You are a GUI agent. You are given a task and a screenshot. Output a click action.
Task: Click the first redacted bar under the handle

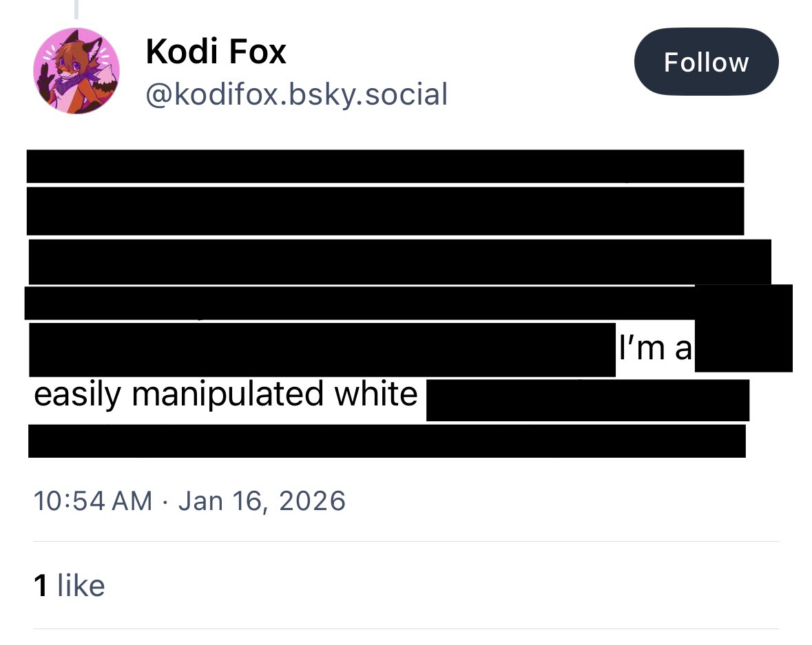(x=385, y=166)
